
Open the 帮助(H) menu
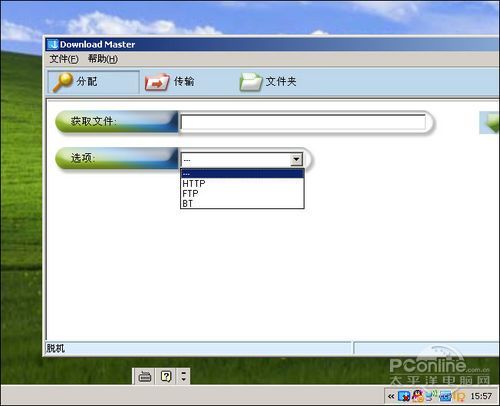103,59
